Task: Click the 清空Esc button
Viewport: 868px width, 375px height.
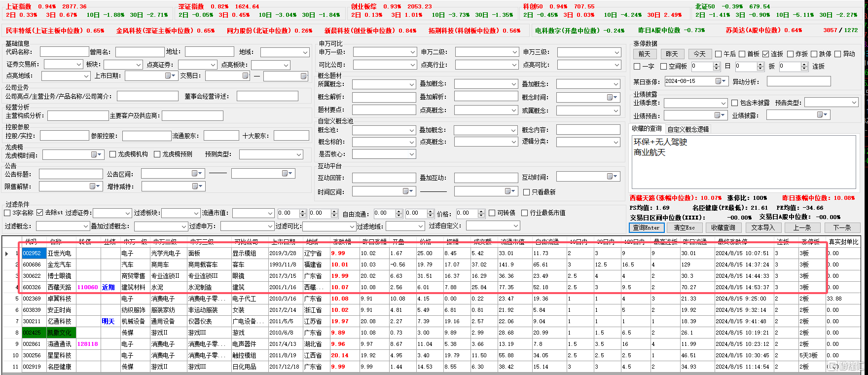Action: coord(685,227)
